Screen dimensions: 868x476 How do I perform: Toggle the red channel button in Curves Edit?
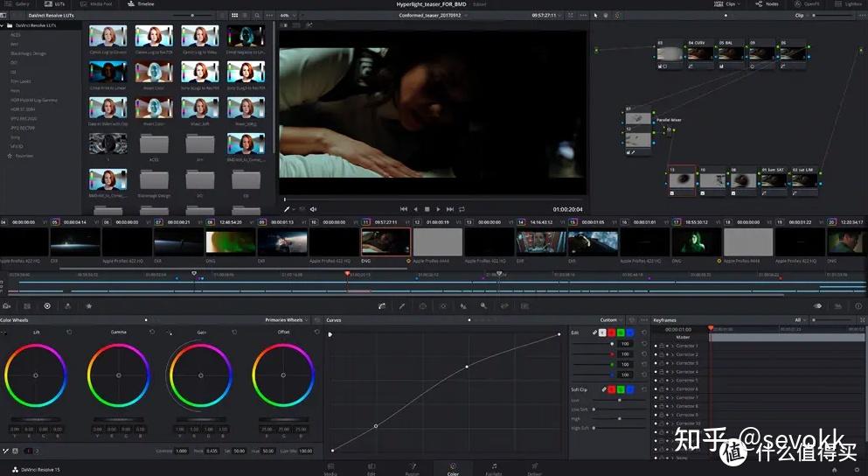coord(611,332)
